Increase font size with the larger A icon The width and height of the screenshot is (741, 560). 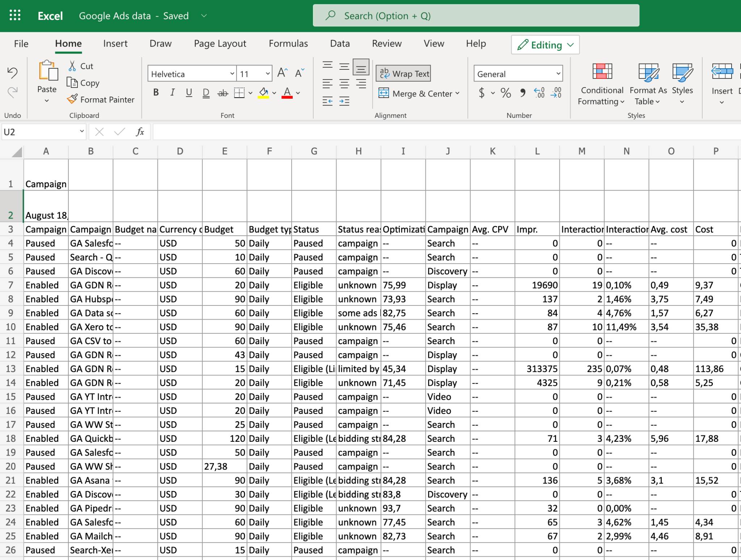[283, 73]
